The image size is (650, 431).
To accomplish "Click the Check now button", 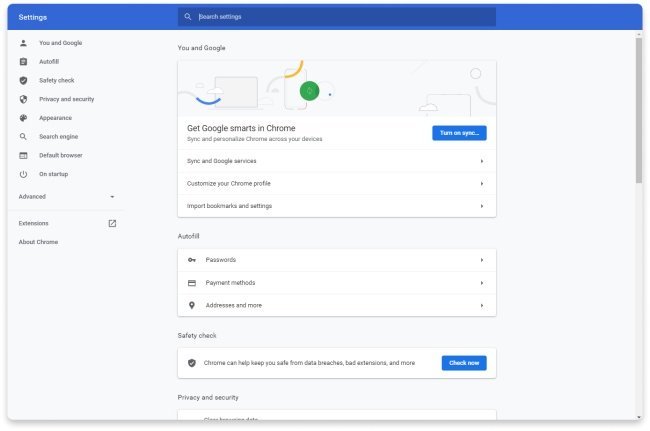I will pyautogui.click(x=464, y=363).
